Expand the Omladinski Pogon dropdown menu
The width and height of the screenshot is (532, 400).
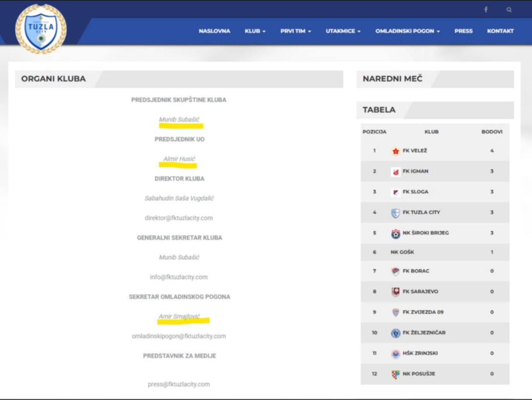(407, 31)
